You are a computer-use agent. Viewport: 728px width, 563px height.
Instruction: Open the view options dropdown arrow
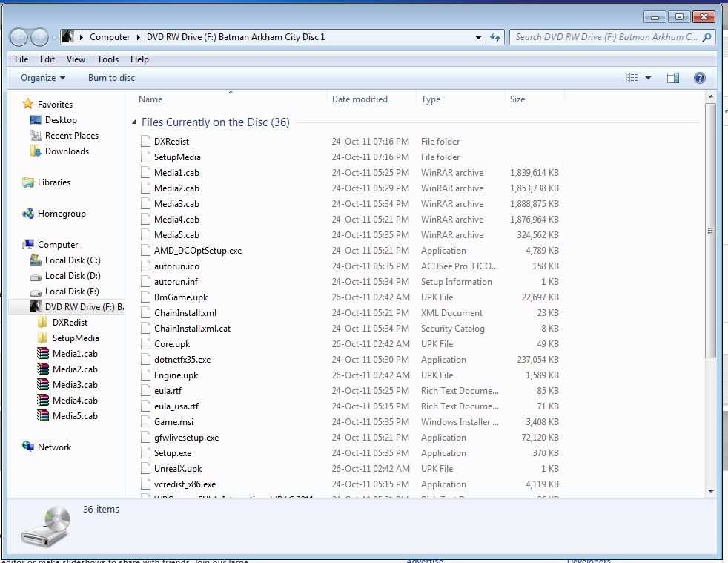point(648,78)
